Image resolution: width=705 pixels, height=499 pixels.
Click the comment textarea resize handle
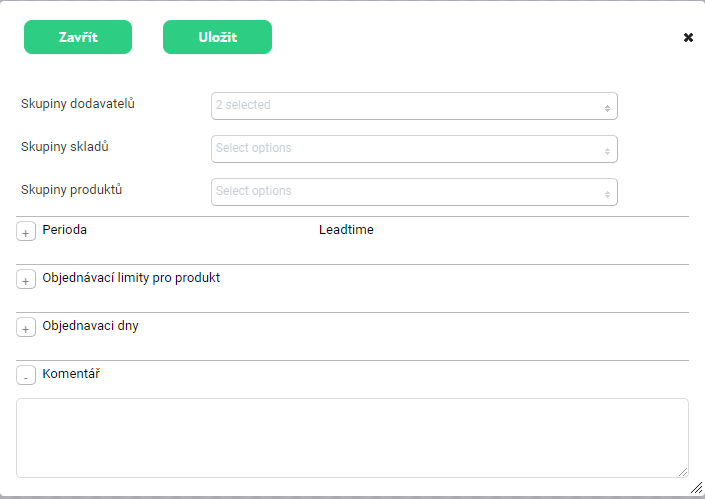click(x=683, y=471)
